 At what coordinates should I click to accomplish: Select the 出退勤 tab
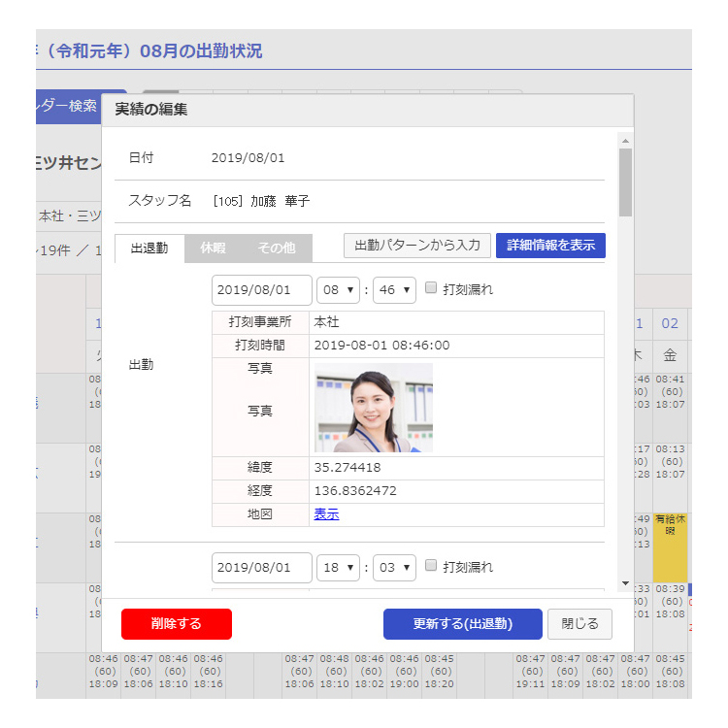pos(149,248)
